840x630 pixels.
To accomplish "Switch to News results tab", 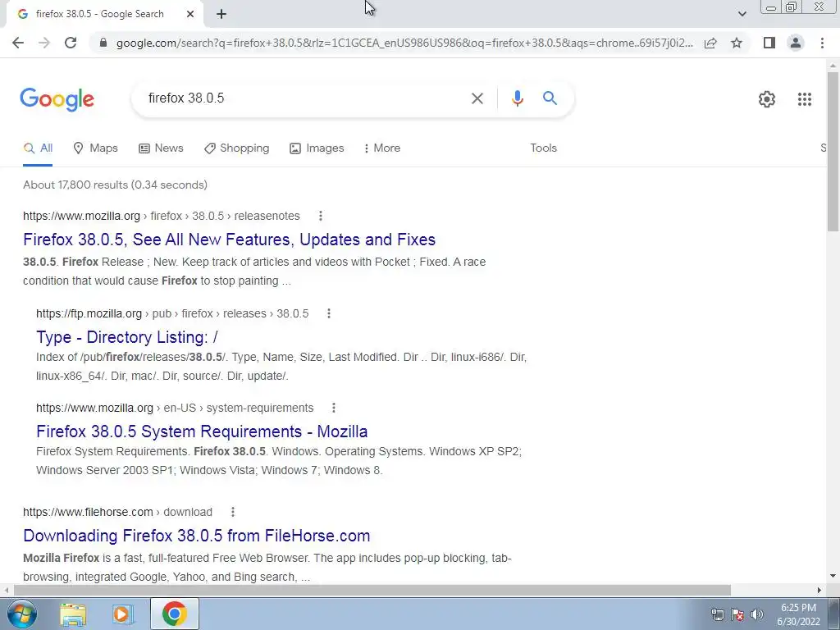I will (161, 148).
